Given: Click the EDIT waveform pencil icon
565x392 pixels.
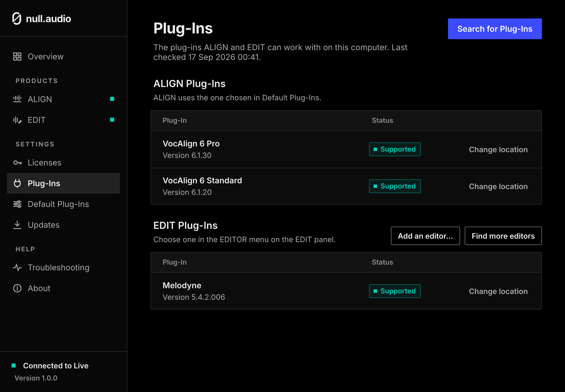Looking at the screenshot, I should pos(17,120).
